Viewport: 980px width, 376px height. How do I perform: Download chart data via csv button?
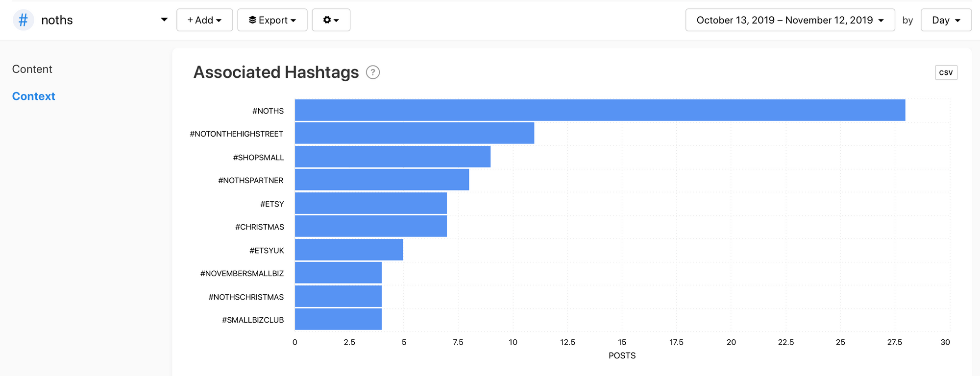pyautogui.click(x=946, y=72)
